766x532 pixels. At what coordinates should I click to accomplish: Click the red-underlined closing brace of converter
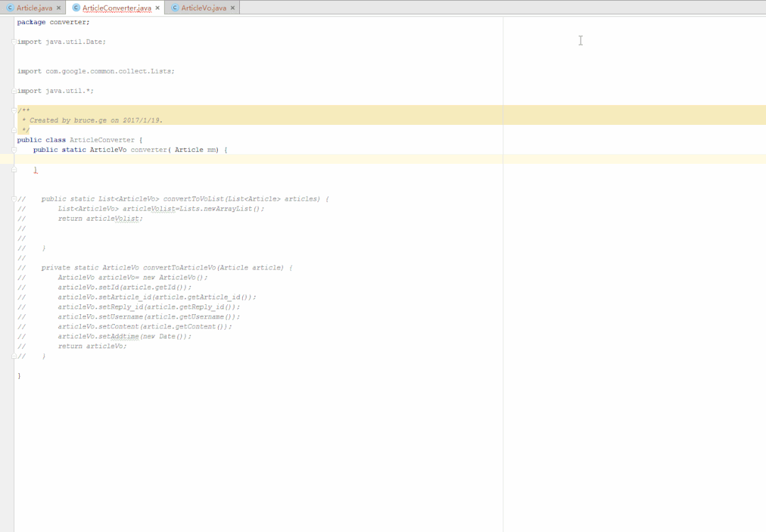(x=35, y=170)
